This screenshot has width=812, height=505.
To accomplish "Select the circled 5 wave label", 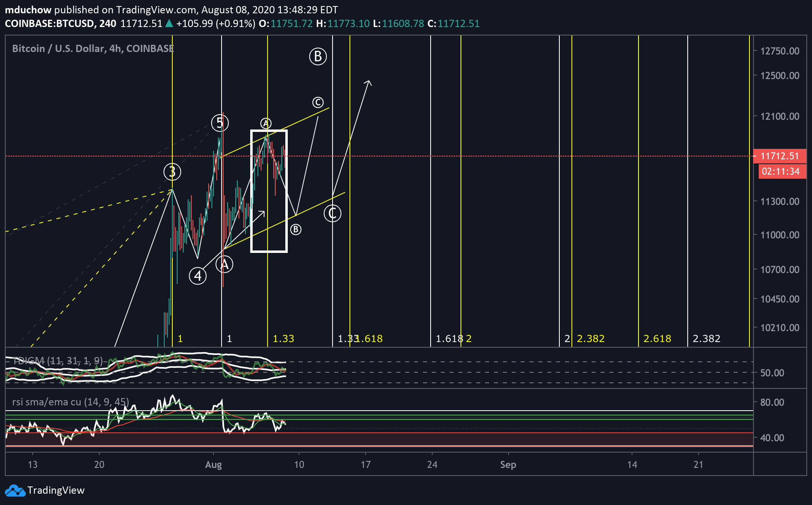I will pos(220,123).
